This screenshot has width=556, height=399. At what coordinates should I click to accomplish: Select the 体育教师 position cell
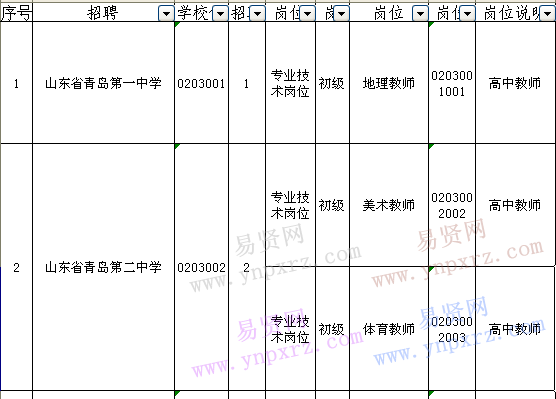(389, 329)
